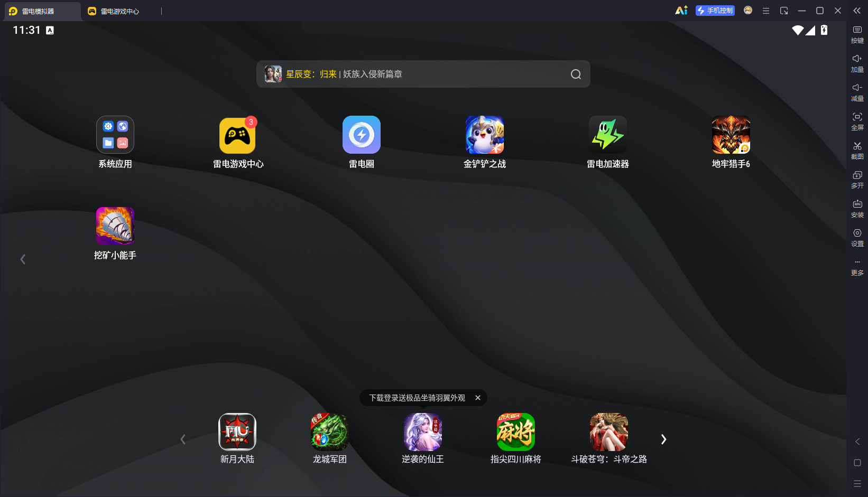Viewport: 868px width, 497px height.
Task: Open recommended game 指尖四川麻将
Action: pos(516,432)
